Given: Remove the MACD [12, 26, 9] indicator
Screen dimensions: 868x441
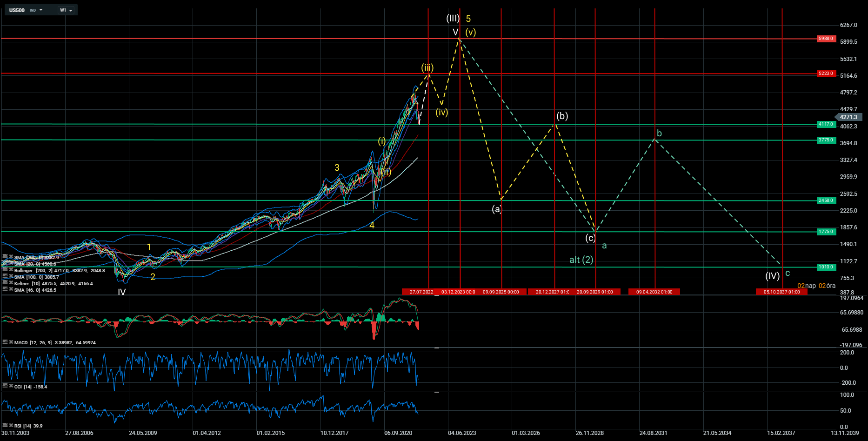Looking at the screenshot, I should click(x=11, y=342).
